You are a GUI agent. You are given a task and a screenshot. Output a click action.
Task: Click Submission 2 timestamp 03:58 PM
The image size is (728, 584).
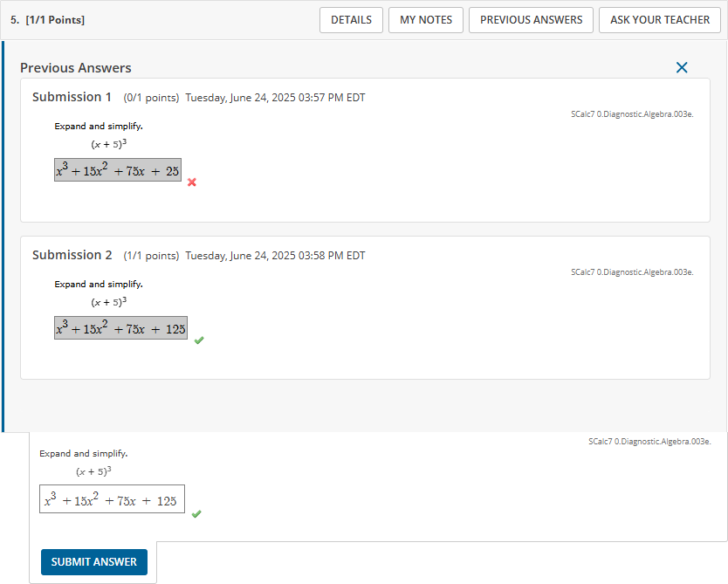(275, 256)
